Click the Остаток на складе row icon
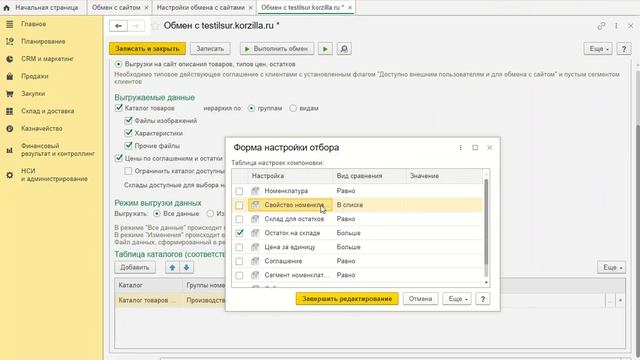Screen dimensions: 640x360 pos(255,233)
